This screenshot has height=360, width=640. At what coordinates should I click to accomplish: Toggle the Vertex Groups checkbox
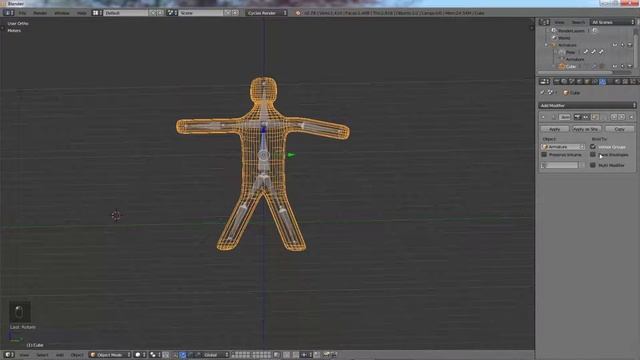[x=593, y=147]
